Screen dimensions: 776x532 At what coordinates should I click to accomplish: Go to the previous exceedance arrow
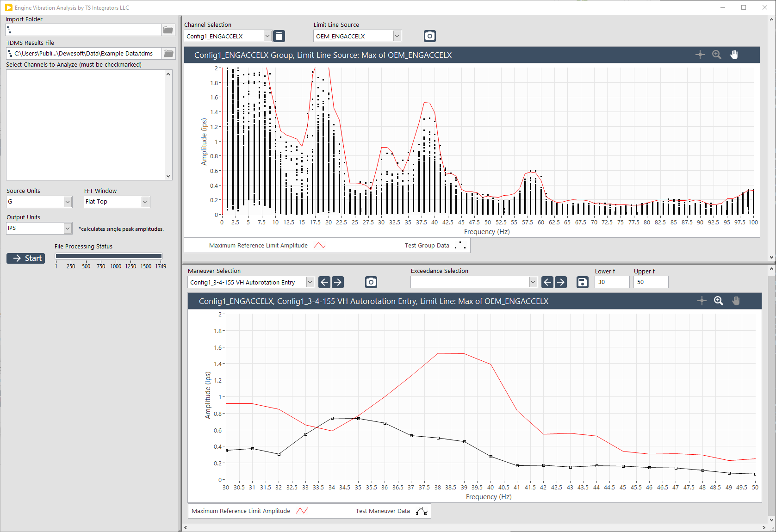click(547, 282)
